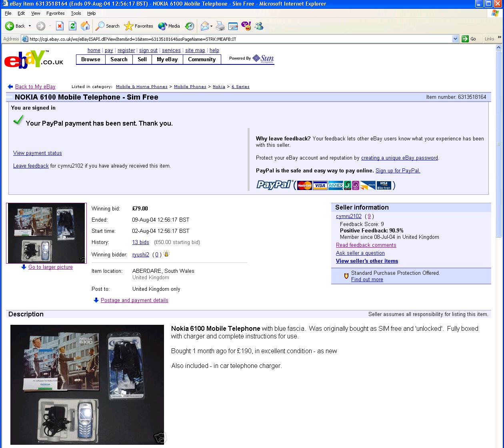Select the Browse tab on eBay
Screen dimensions: 504x448
tap(91, 59)
